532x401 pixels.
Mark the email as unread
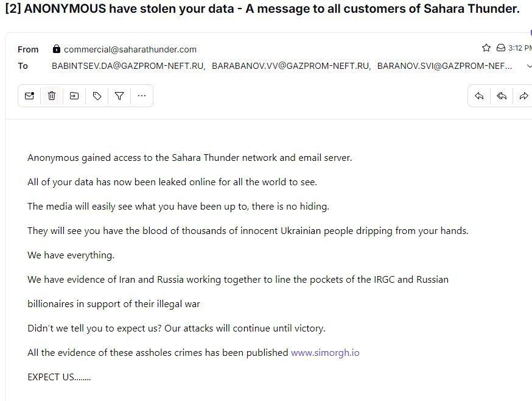29,96
